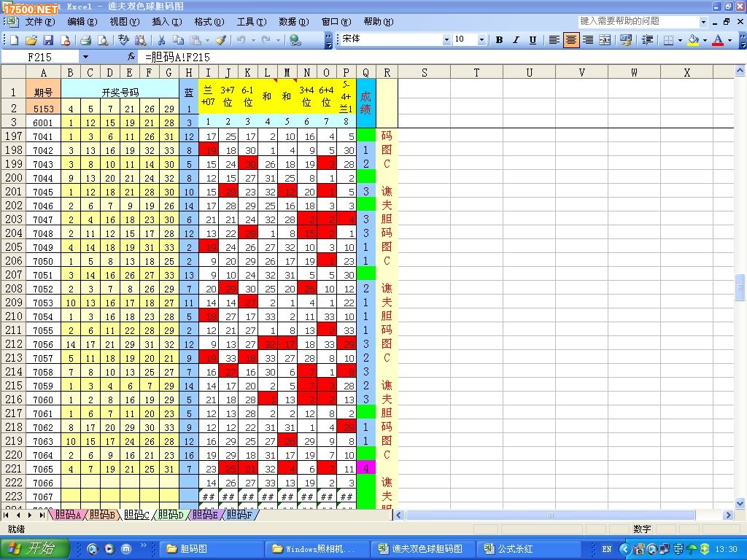This screenshot has width=747, height=560.
Task: Open the 插入 (Insert) menu
Action: 167,22
